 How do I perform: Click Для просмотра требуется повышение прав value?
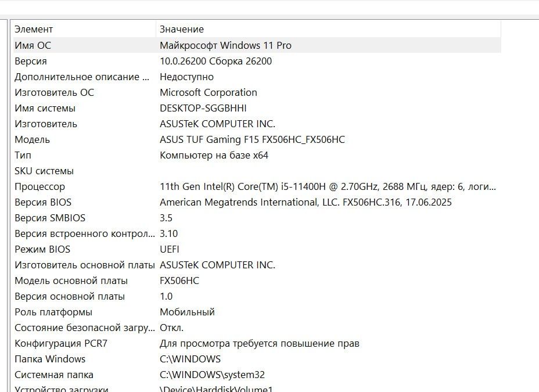(260, 344)
